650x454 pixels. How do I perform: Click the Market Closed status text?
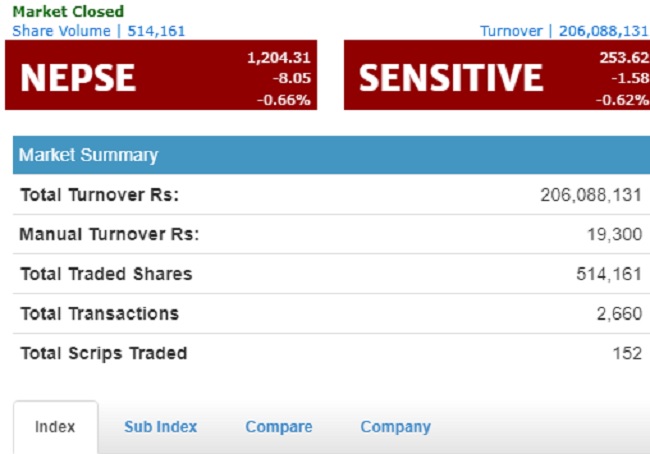pyautogui.click(x=68, y=12)
